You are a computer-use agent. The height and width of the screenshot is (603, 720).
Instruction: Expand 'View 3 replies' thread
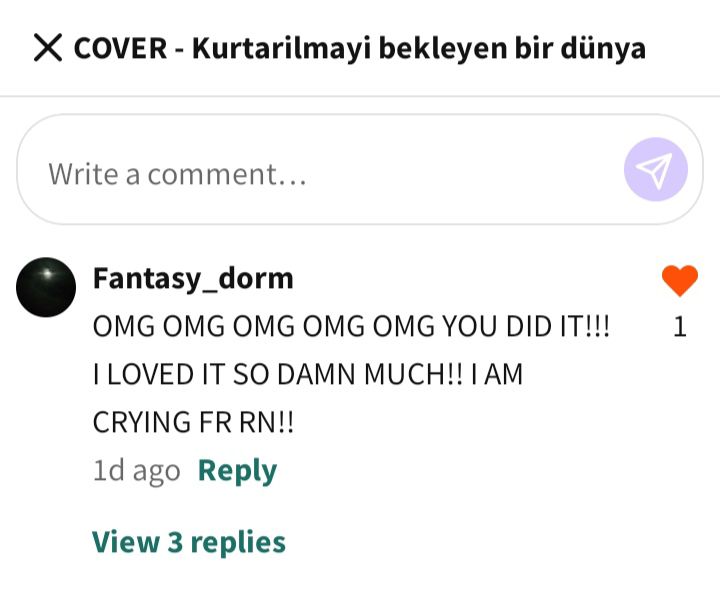[x=189, y=542]
